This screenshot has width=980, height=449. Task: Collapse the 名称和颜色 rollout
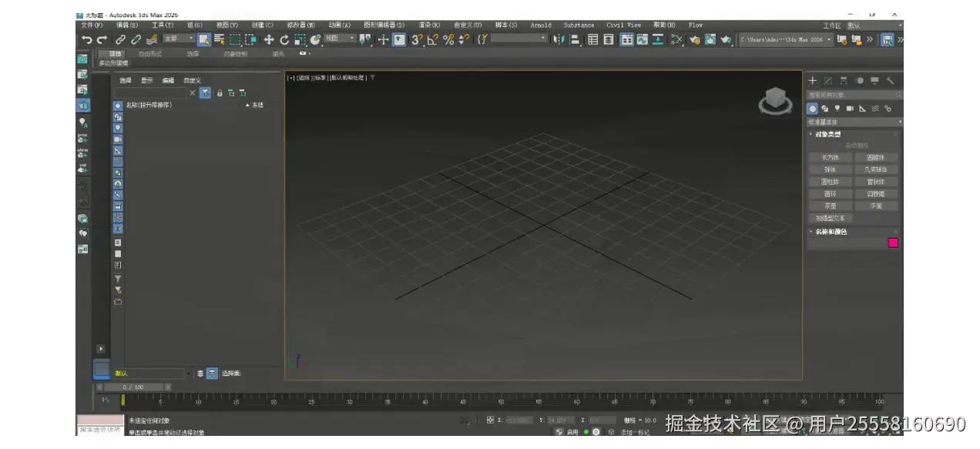[x=831, y=231]
